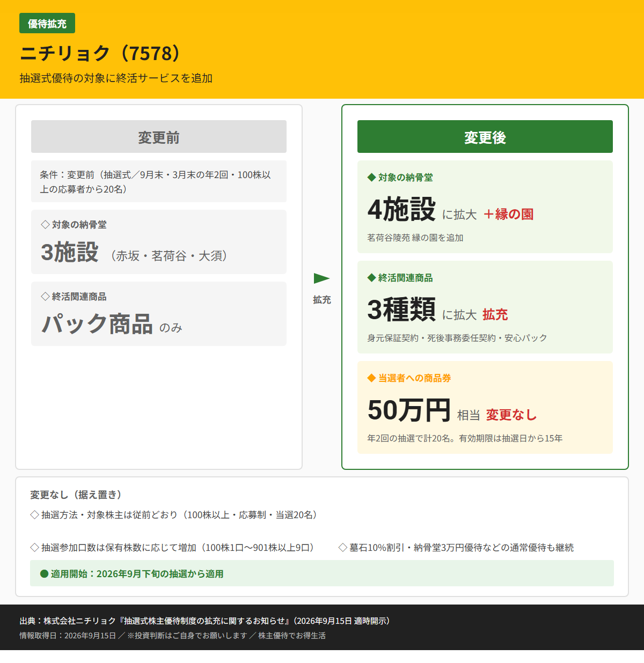
Task: Click the 3施設 value
Action: (70, 252)
